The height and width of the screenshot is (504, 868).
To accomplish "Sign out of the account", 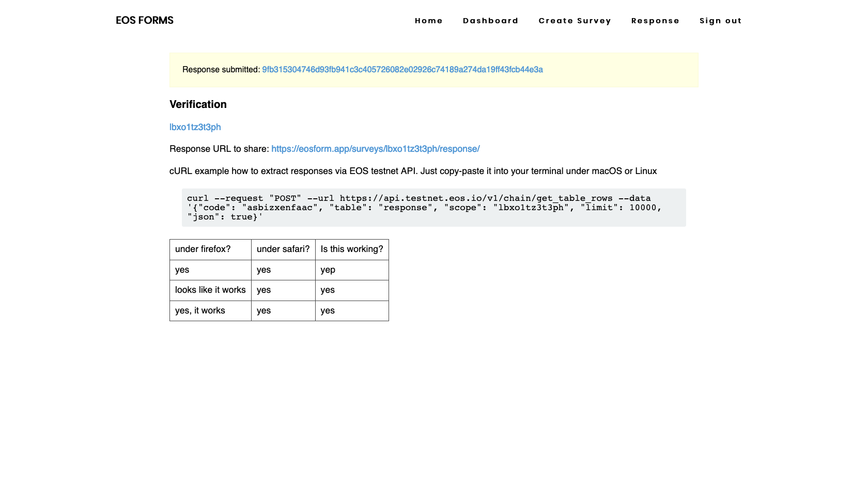I will (720, 21).
